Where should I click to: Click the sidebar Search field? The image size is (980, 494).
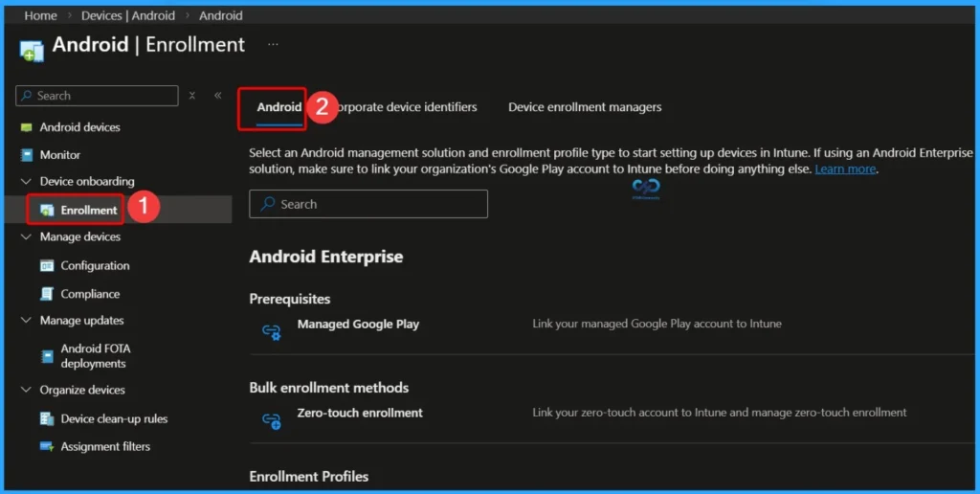coord(97,96)
